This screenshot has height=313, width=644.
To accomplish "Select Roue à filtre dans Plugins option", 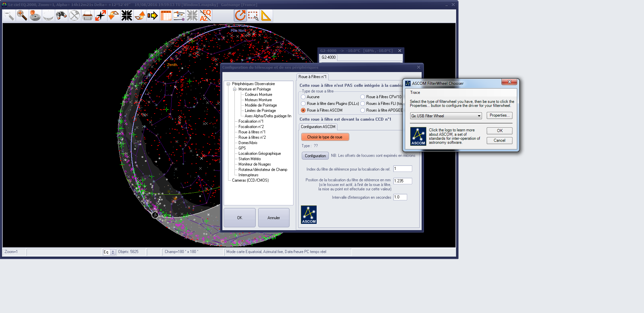I will tap(303, 104).
